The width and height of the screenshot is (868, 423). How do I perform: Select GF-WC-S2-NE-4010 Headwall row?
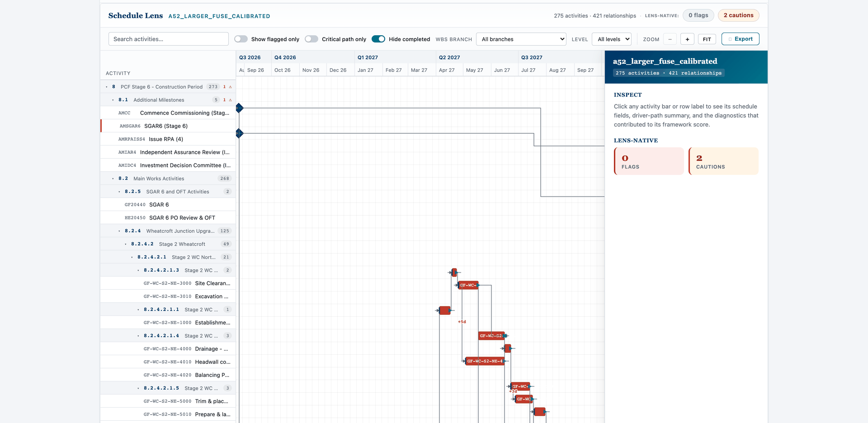168,362
